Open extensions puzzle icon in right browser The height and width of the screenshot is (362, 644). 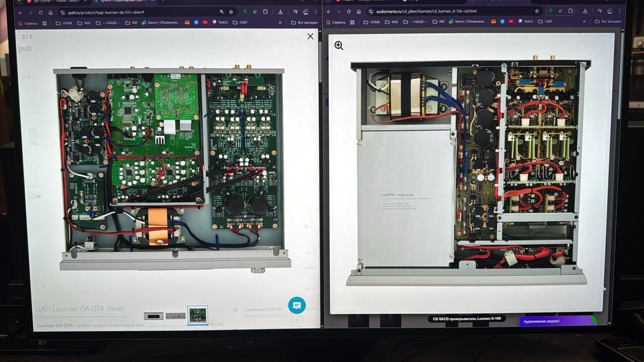tap(571, 11)
